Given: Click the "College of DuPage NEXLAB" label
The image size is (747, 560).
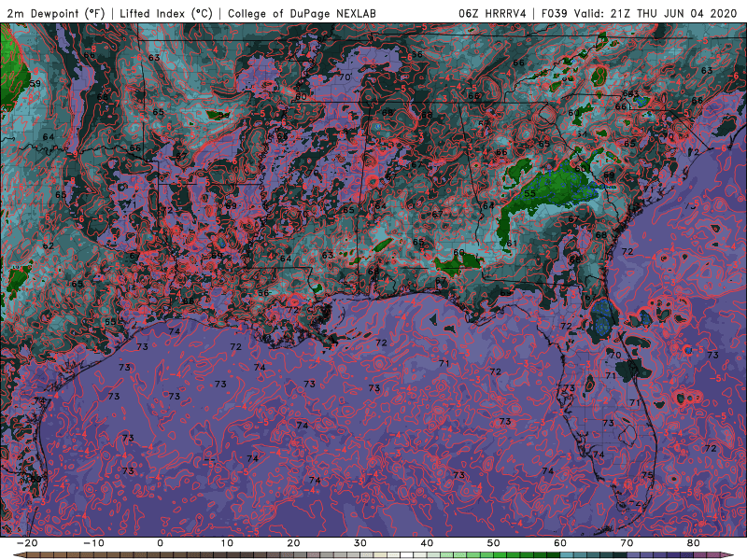Looking at the screenshot, I should click(x=302, y=13).
